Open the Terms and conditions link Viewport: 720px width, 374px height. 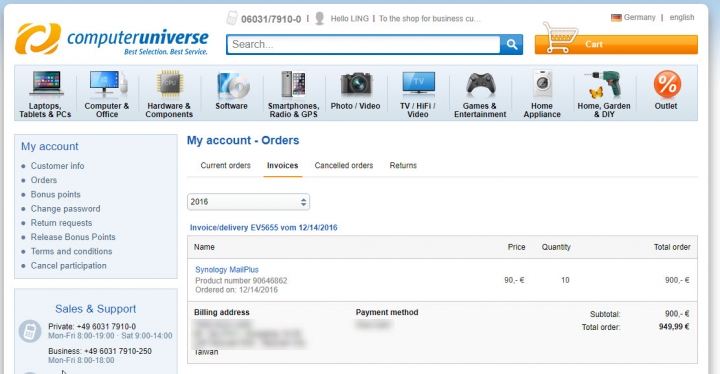(x=71, y=251)
